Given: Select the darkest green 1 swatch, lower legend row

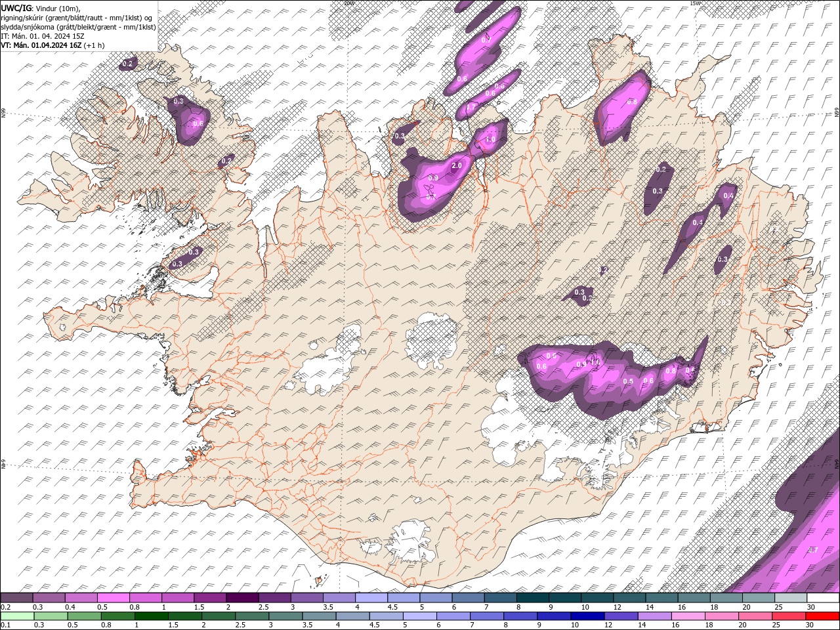Looking at the screenshot, I should [x=151, y=616].
